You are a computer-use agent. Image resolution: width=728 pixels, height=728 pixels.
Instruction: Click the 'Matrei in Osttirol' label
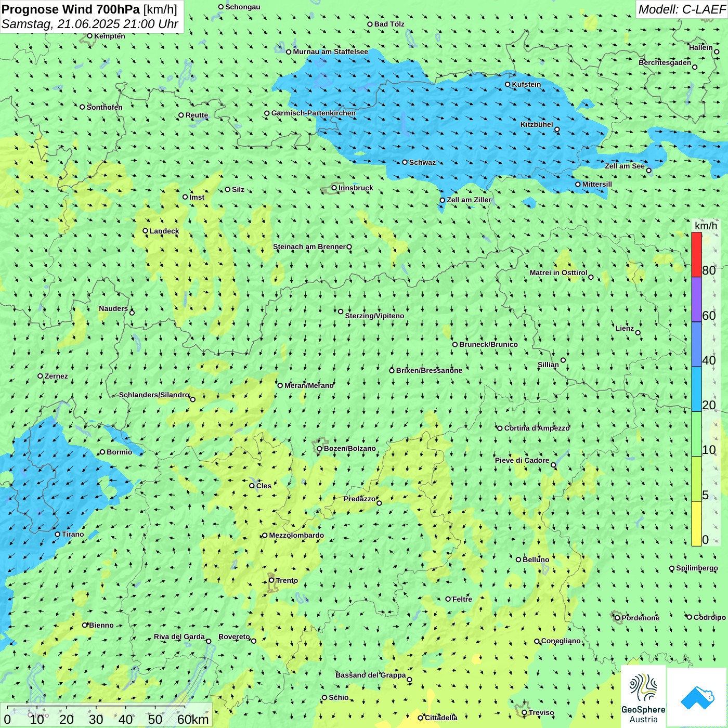tap(558, 272)
